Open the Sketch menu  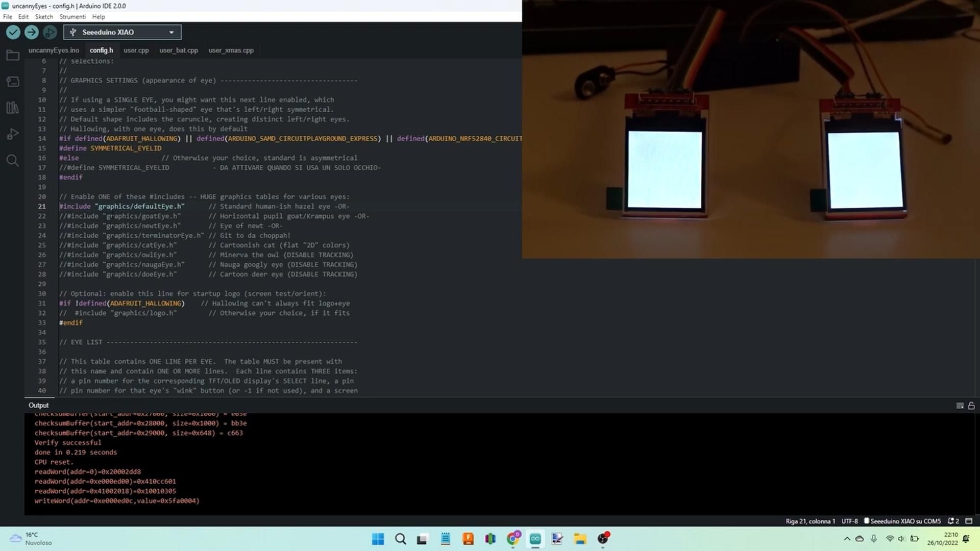click(x=44, y=17)
